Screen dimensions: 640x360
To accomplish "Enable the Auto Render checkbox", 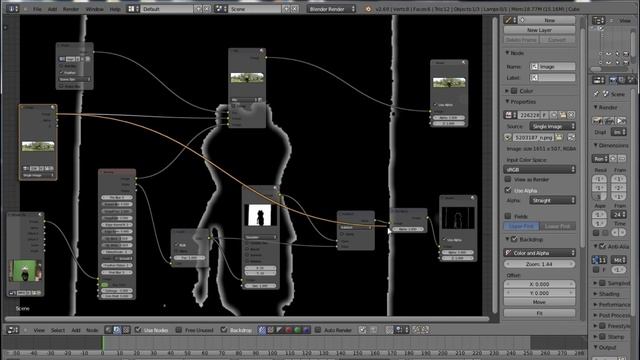I will [x=318, y=329].
